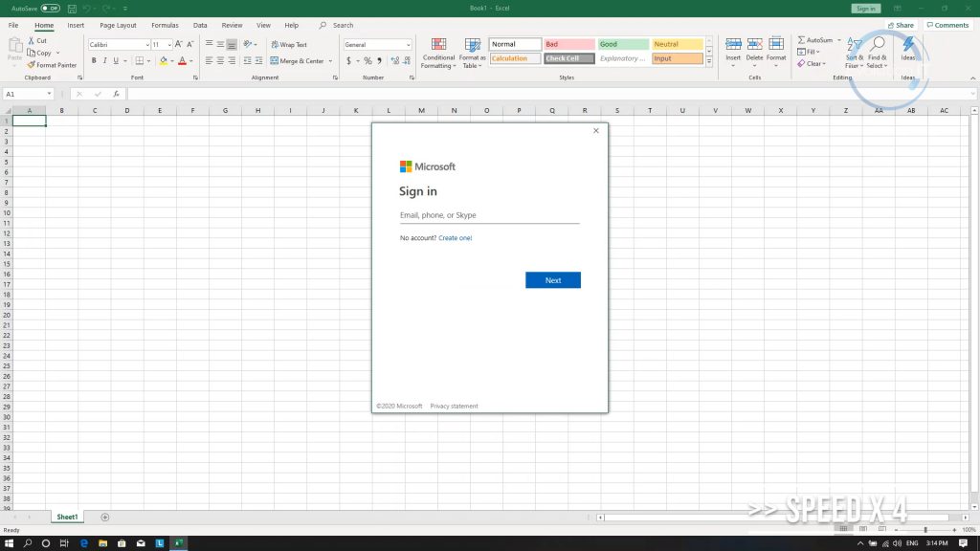980x551 pixels.
Task: Align cell text to the right
Action: tap(232, 61)
